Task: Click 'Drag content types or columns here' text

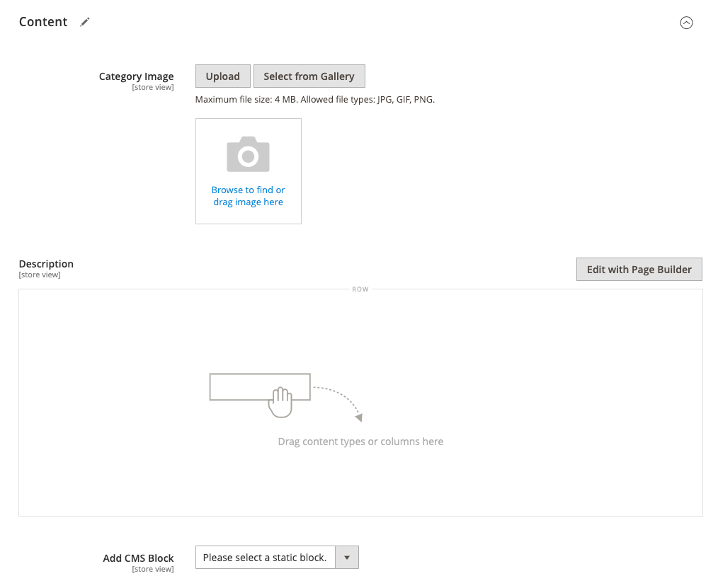Action: coord(360,442)
